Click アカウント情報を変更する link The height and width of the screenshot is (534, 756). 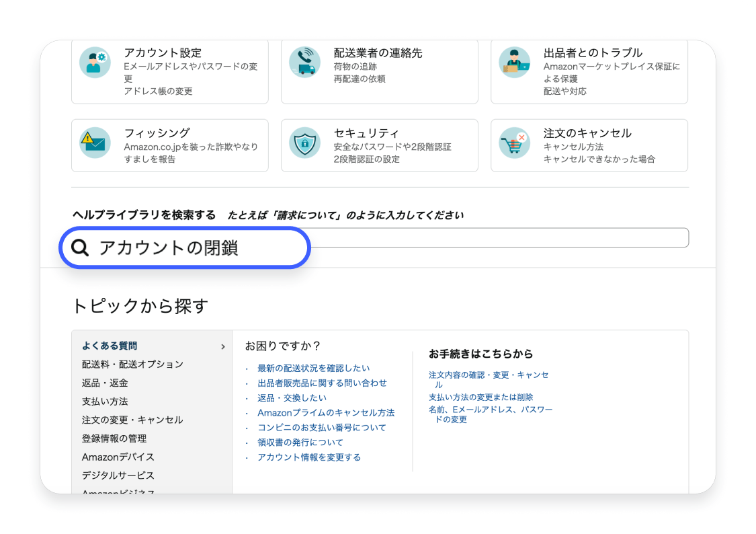coord(309,457)
